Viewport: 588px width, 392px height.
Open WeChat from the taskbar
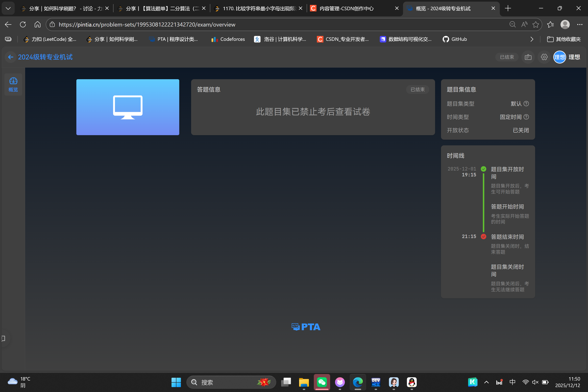coord(322,382)
